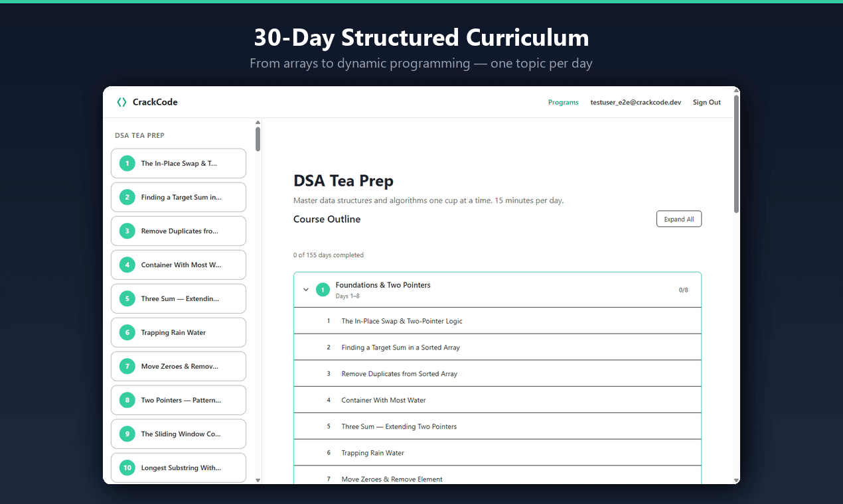Click green badge number 5 in sidebar
Screen dimensions: 843x504
127,298
